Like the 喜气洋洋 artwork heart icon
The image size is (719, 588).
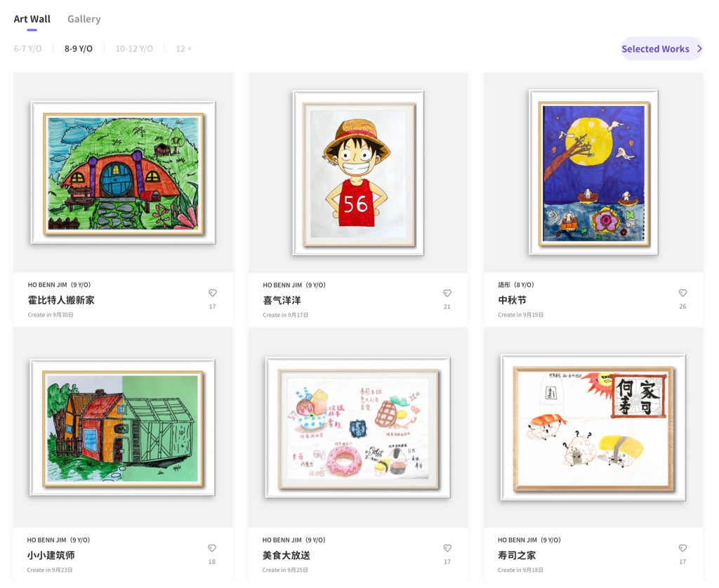[447, 293]
